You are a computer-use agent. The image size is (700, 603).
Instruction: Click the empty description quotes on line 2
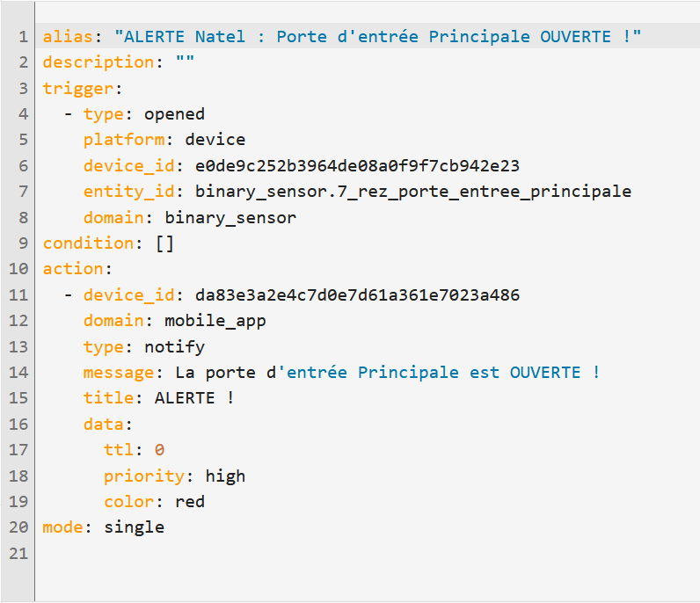185,60
